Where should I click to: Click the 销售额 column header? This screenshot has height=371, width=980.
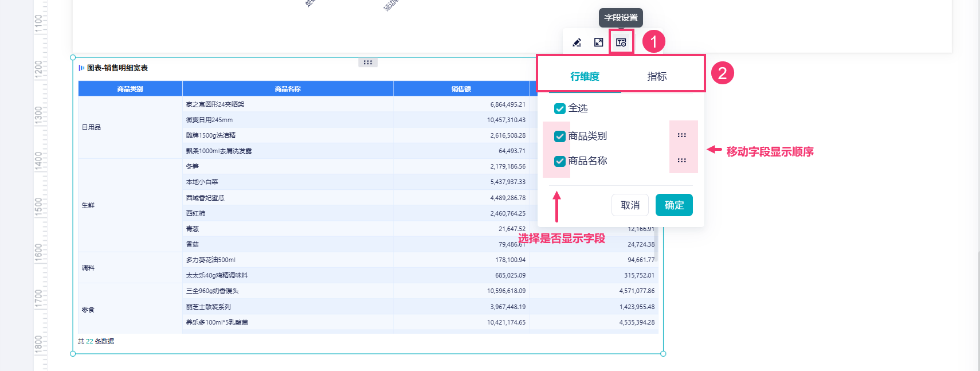(461, 89)
